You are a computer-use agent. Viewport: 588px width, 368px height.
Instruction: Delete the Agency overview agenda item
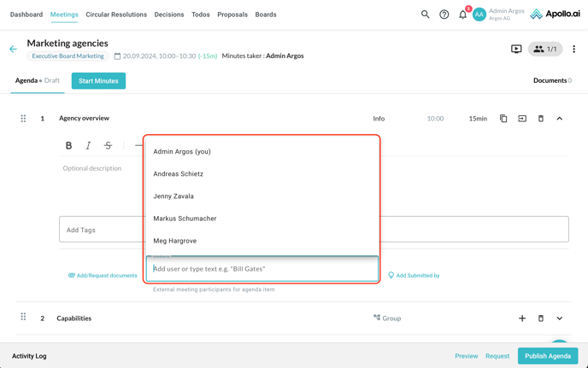pyautogui.click(x=540, y=119)
